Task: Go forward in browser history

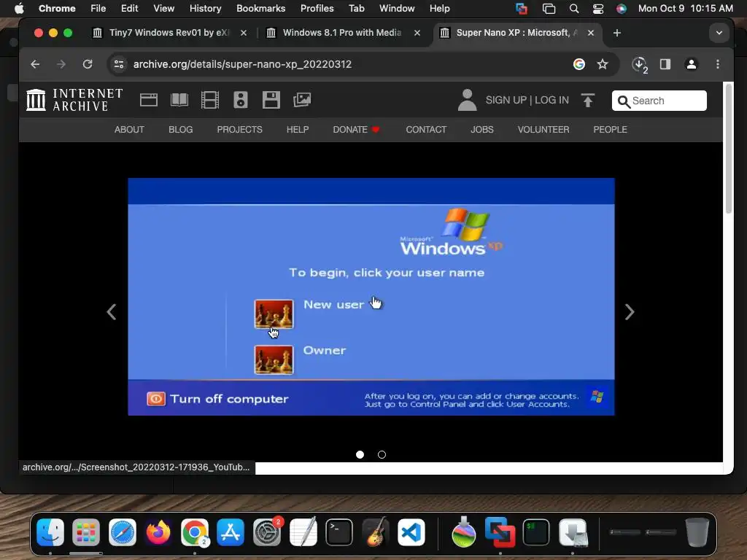Action: tap(61, 64)
